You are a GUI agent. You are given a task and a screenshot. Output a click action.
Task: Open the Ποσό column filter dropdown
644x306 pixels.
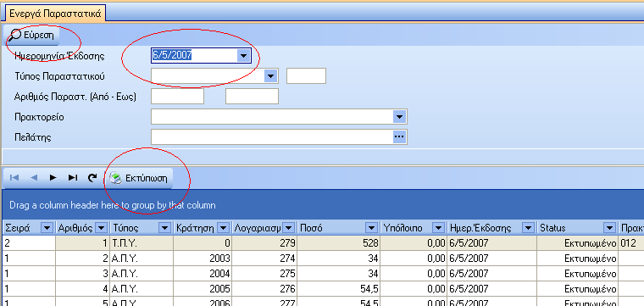pyautogui.click(x=372, y=228)
